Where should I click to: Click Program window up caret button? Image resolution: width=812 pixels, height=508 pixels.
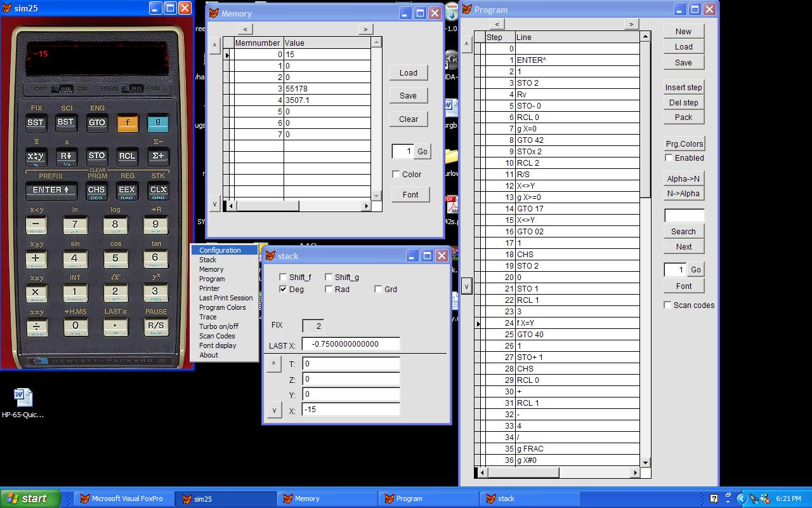point(466,44)
